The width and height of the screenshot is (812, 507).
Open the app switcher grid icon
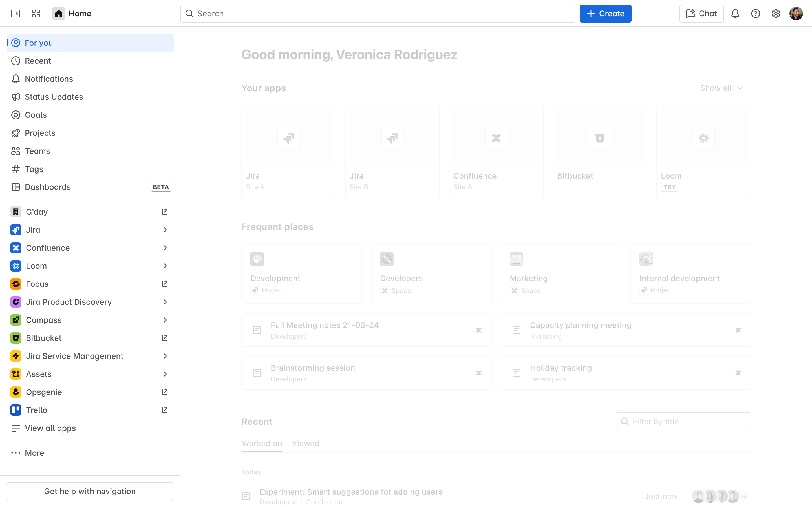pyautogui.click(x=36, y=14)
